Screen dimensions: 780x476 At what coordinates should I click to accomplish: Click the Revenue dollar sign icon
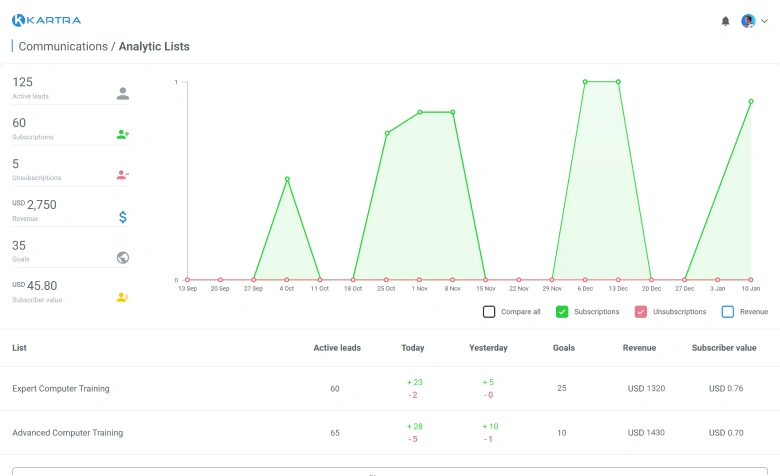[122, 216]
